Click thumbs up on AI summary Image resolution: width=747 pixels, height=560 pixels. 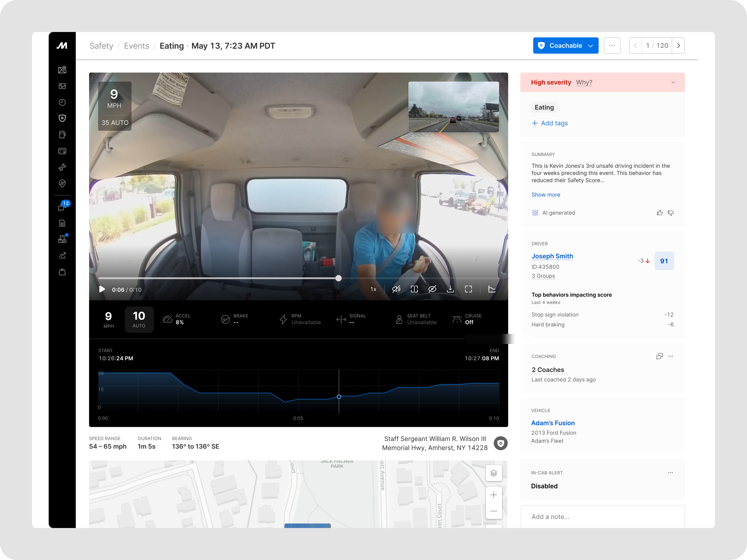(x=659, y=213)
